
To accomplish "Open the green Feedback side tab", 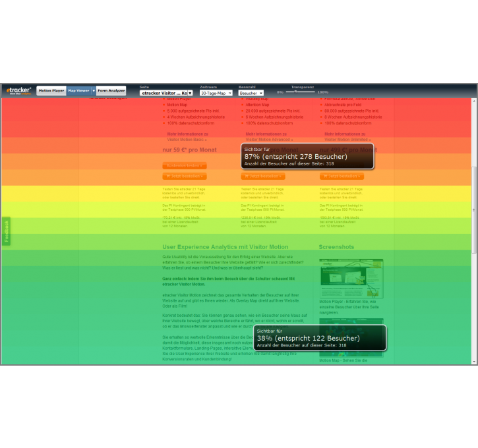I will coord(7,231).
